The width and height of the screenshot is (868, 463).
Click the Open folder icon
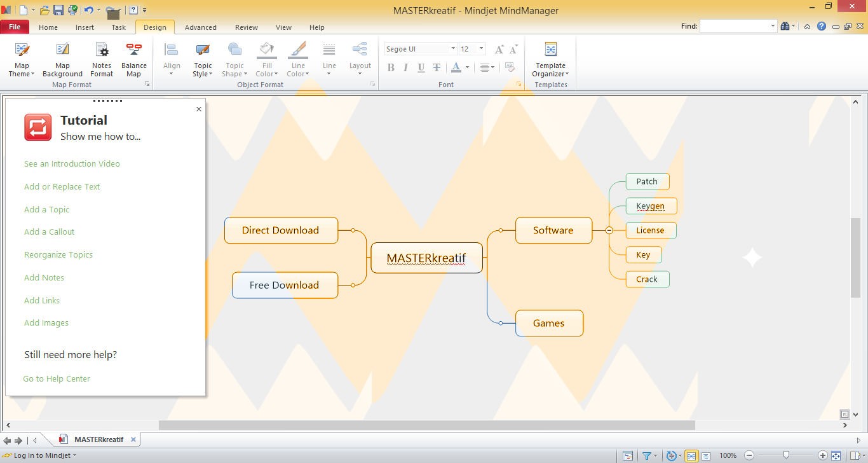(44, 10)
